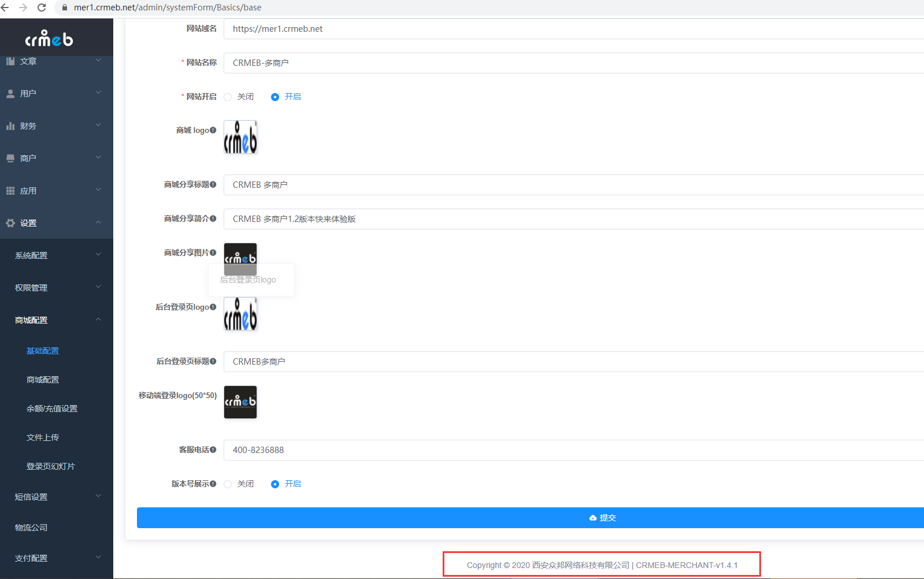Viewport: 924px width, 579px height.
Task: Click info icon beside 版本号展示
Action: tap(213, 484)
